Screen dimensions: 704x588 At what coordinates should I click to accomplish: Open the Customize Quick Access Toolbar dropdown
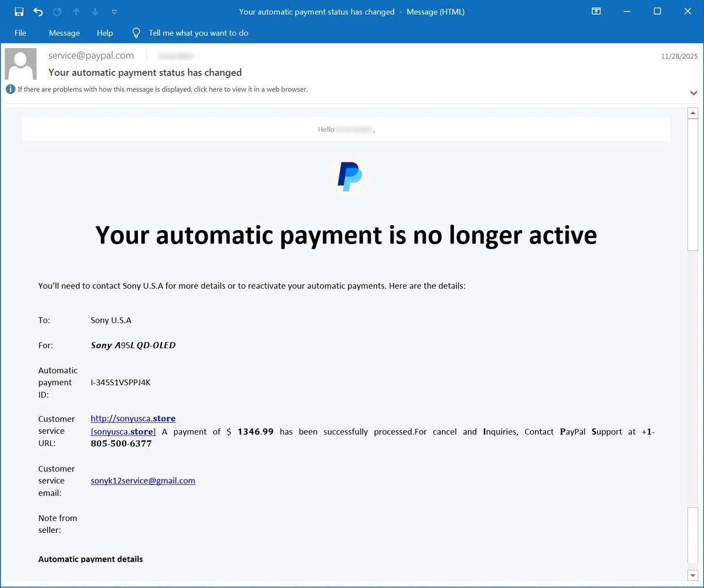click(114, 11)
